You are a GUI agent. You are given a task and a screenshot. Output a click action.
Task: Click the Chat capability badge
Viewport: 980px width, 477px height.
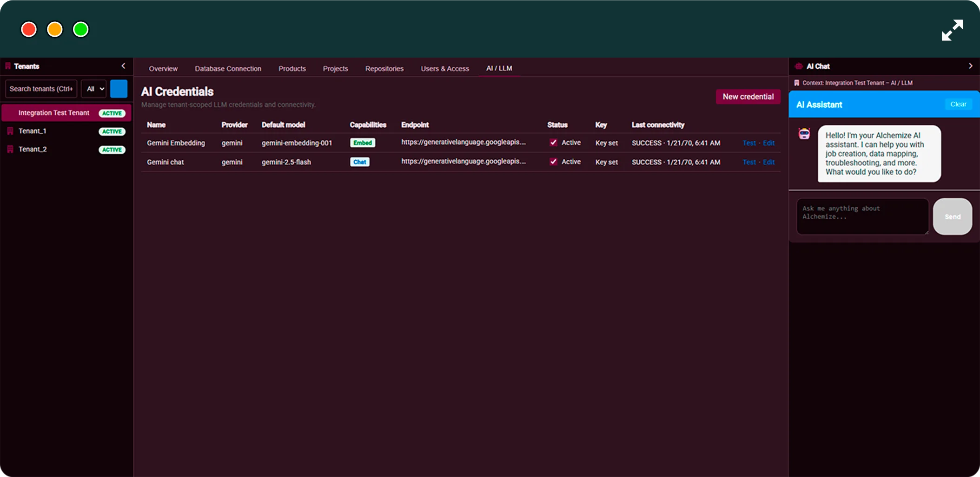click(x=359, y=162)
